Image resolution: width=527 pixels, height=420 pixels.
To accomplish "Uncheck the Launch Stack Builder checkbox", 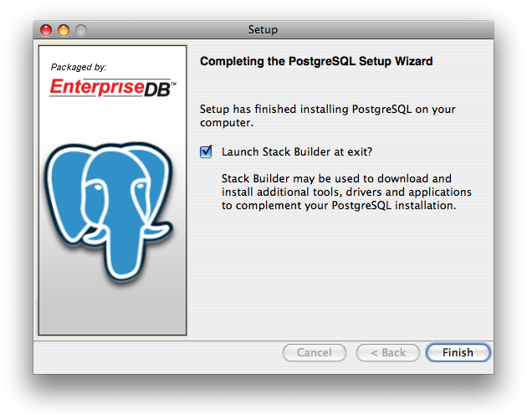I will pyautogui.click(x=206, y=152).
